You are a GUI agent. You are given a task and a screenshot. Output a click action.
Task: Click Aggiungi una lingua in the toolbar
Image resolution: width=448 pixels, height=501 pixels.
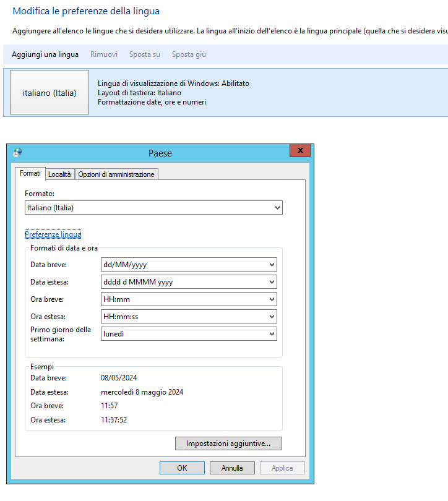coord(45,54)
